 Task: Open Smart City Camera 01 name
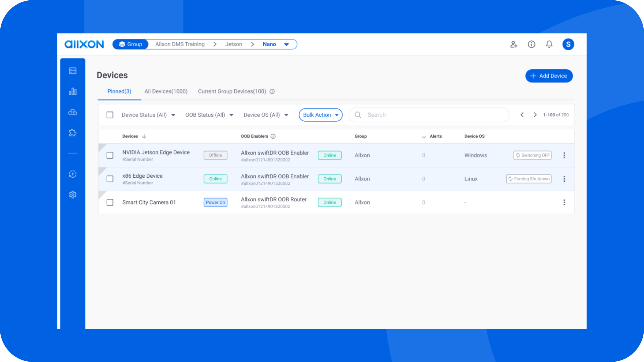[x=149, y=202]
